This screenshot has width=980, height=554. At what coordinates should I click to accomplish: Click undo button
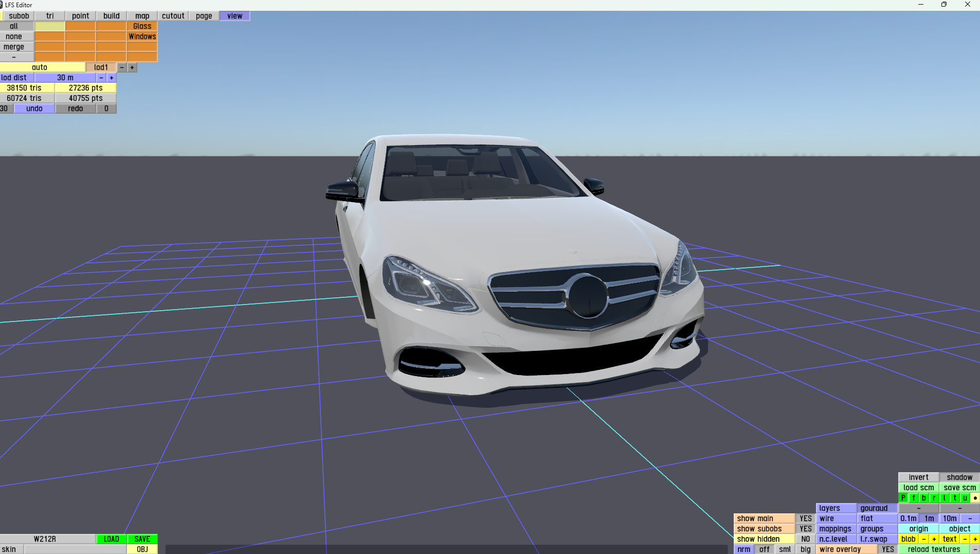pyautogui.click(x=34, y=109)
